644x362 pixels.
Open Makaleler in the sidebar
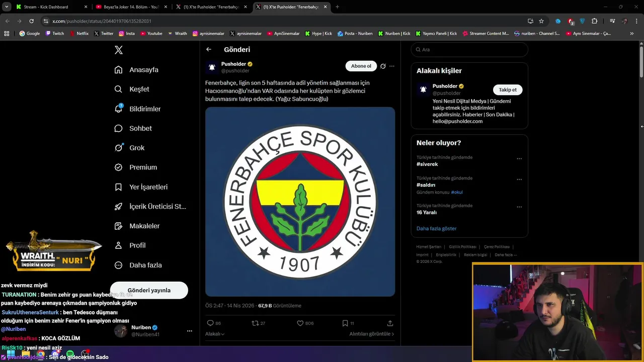pos(137,226)
